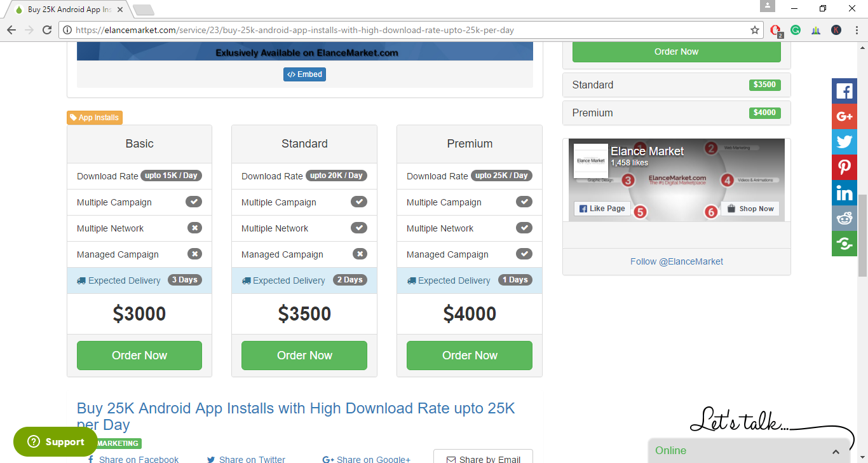Viewport: 868px width, 463px height.
Task: Click the 'upto 25K / Day' badge
Action: pyautogui.click(x=501, y=176)
